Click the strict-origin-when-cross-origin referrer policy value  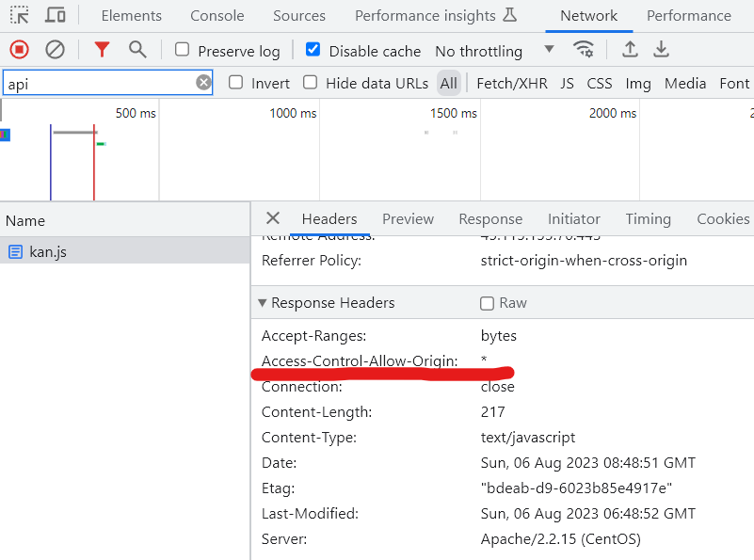pos(584,261)
